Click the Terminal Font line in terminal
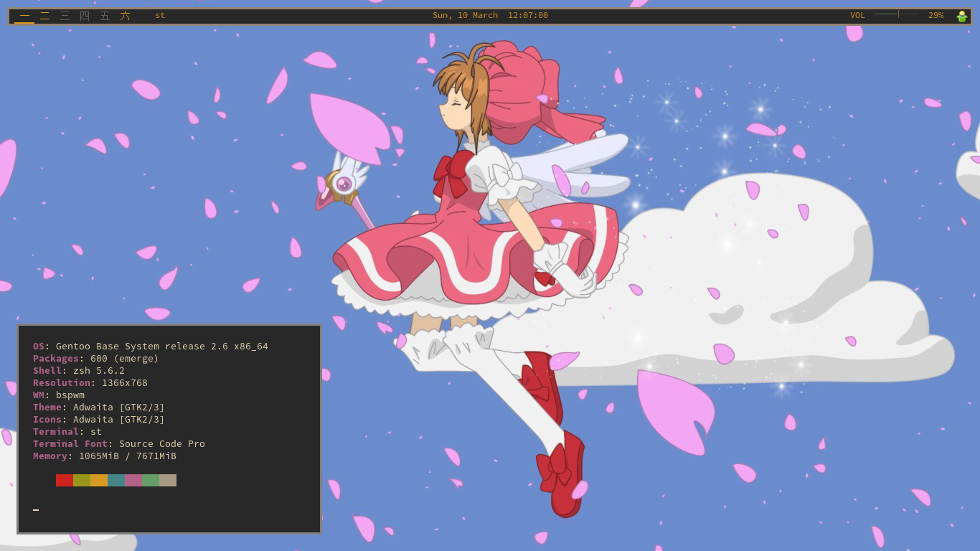980x551 pixels. point(119,444)
